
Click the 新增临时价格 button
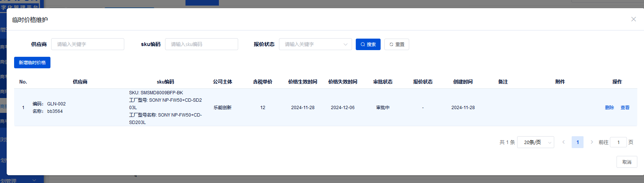(x=32, y=63)
